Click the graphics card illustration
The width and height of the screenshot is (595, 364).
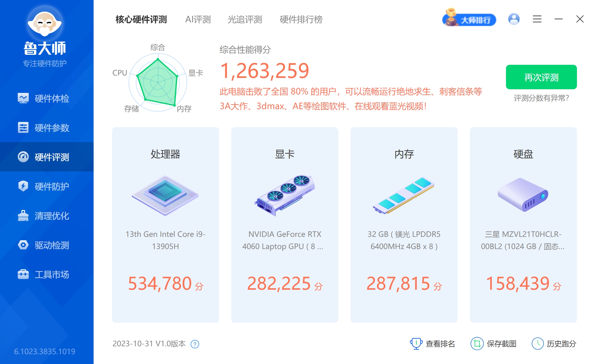[284, 196]
